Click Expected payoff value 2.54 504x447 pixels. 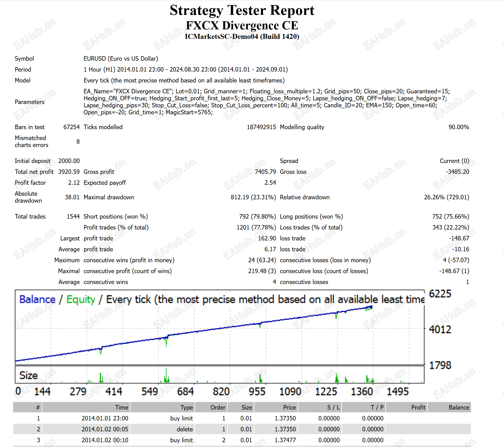270,183
